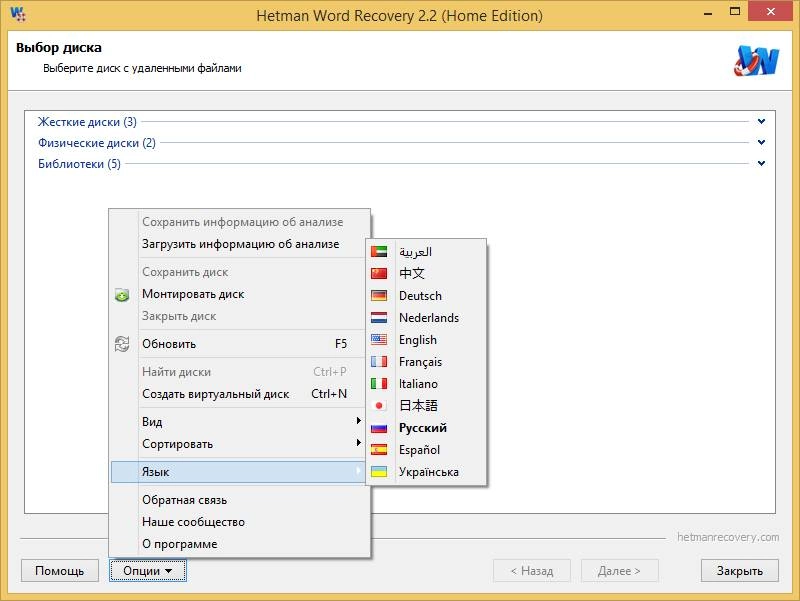Switch language to Español

[x=427, y=449]
